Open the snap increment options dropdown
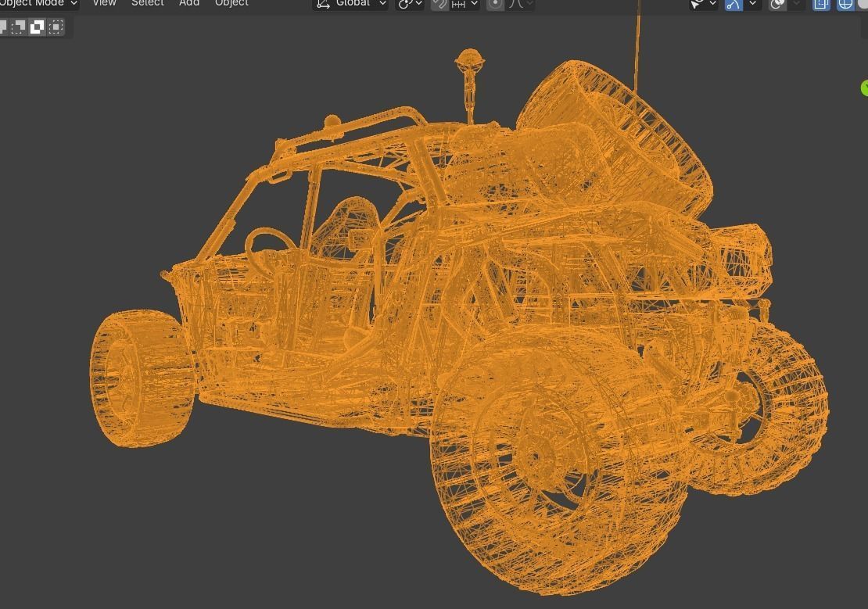This screenshot has width=868, height=609. [x=464, y=4]
